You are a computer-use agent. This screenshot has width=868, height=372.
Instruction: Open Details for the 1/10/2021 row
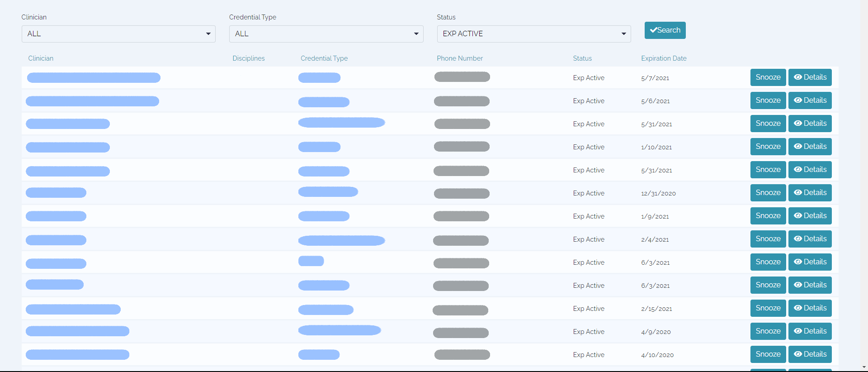pyautogui.click(x=810, y=147)
